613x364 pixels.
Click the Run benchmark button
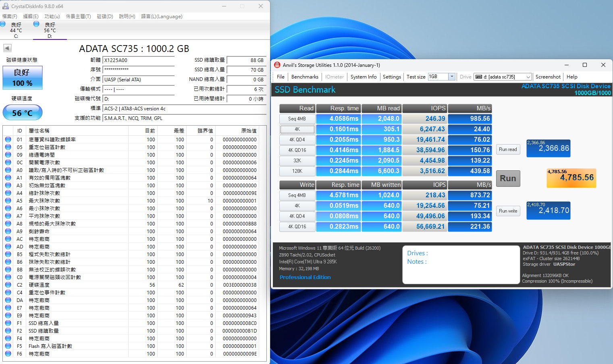pos(508,178)
